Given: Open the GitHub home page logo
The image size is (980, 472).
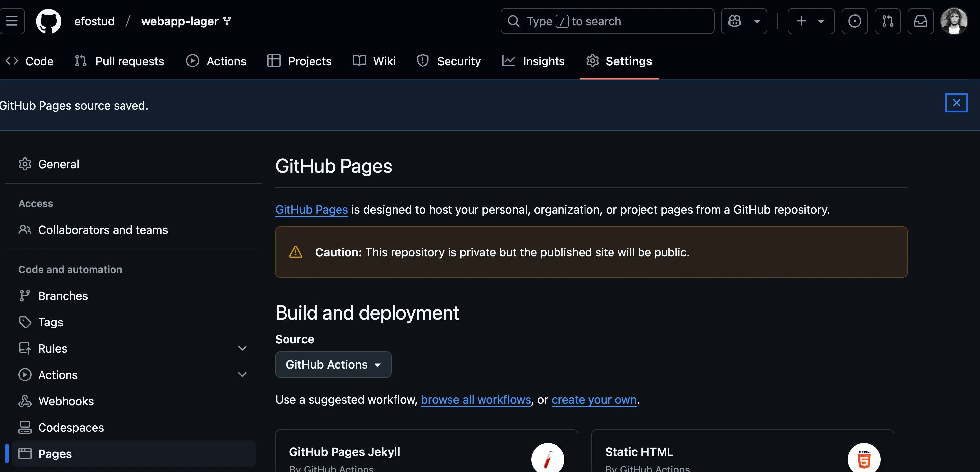Looking at the screenshot, I should click(x=48, y=21).
